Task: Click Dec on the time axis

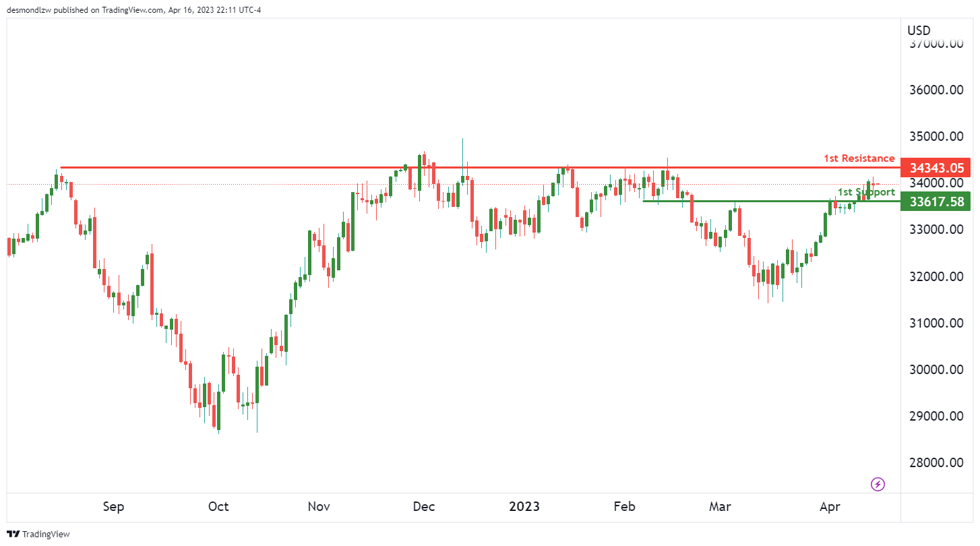Action: click(x=424, y=507)
